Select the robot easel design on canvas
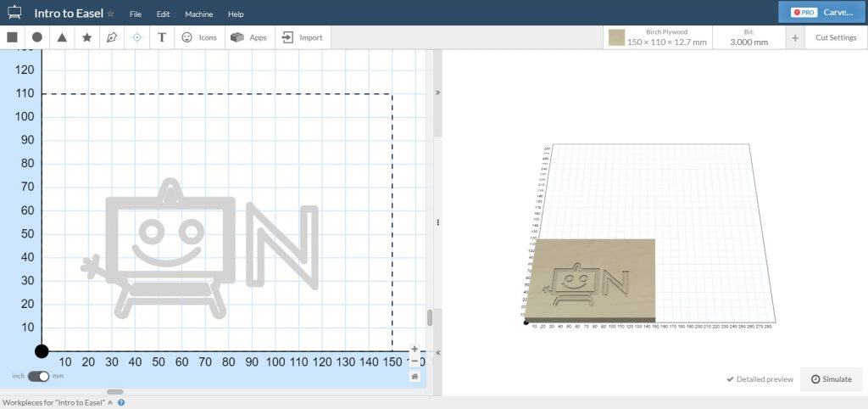The image size is (868, 409). (158, 249)
